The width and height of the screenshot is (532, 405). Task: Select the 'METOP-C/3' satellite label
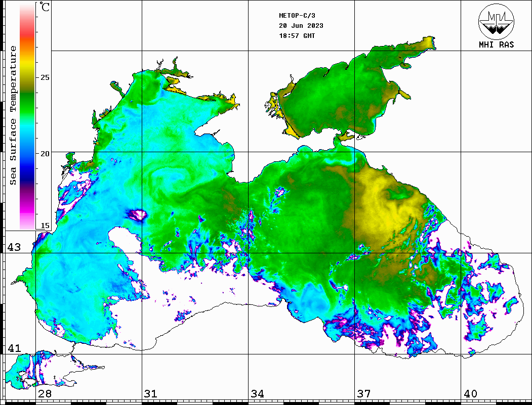pyautogui.click(x=297, y=16)
